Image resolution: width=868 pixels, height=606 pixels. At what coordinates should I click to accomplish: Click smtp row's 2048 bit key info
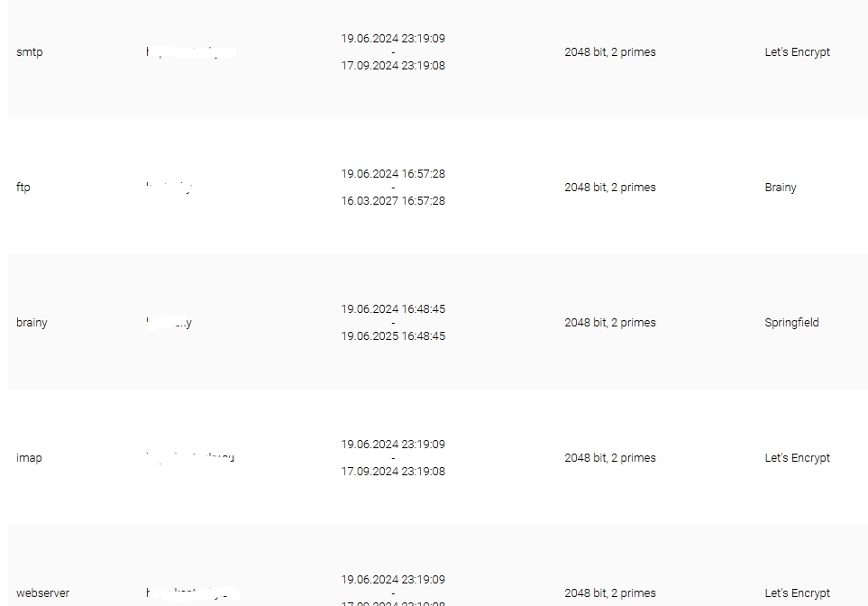[x=609, y=52]
